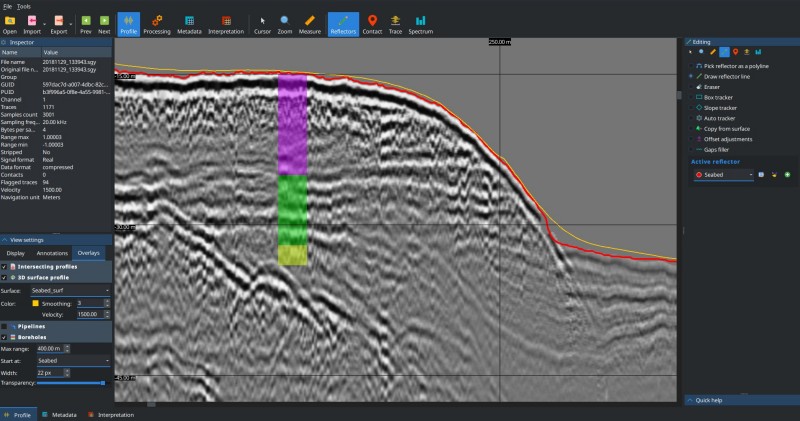
Task: Switch to the bottom Interpretation tab
Action: 111,415
